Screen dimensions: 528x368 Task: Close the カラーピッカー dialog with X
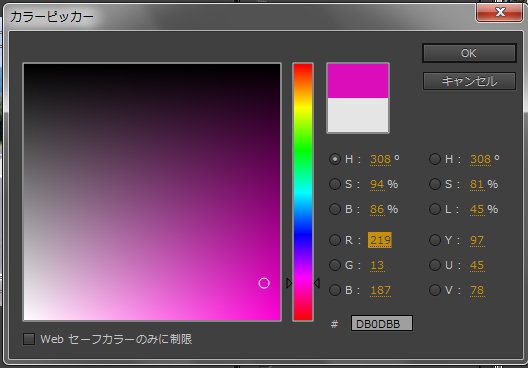tap(499, 12)
